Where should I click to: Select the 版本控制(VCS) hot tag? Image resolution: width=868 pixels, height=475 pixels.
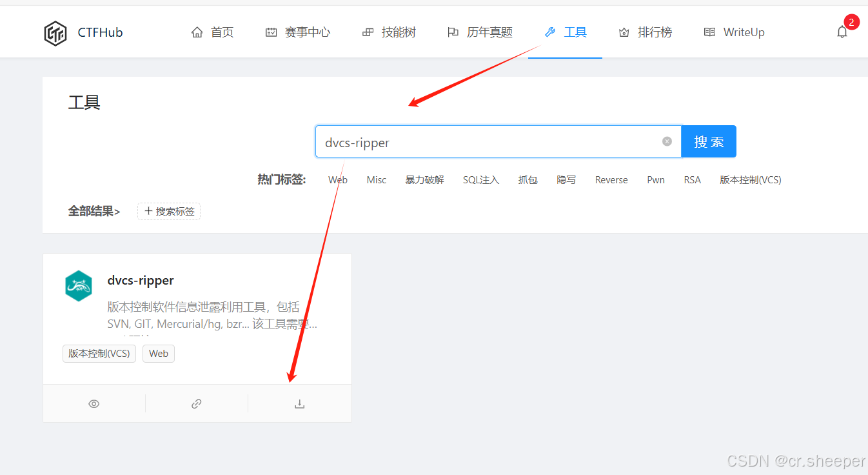click(x=750, y=179)
